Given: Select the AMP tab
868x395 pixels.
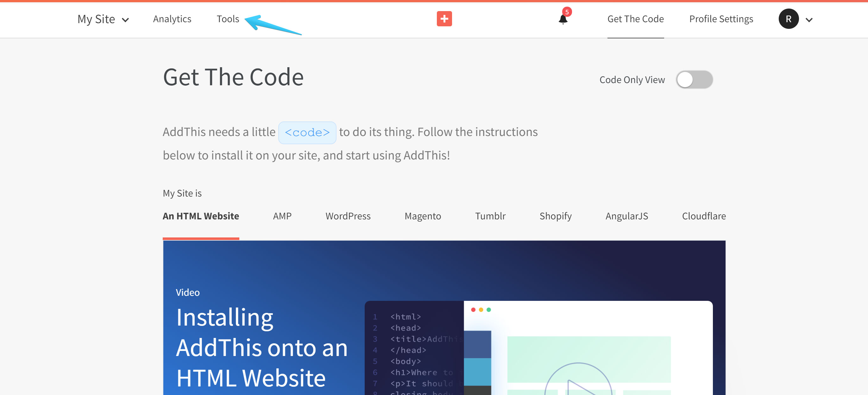Looking at the screenshot, I should 282,216.
